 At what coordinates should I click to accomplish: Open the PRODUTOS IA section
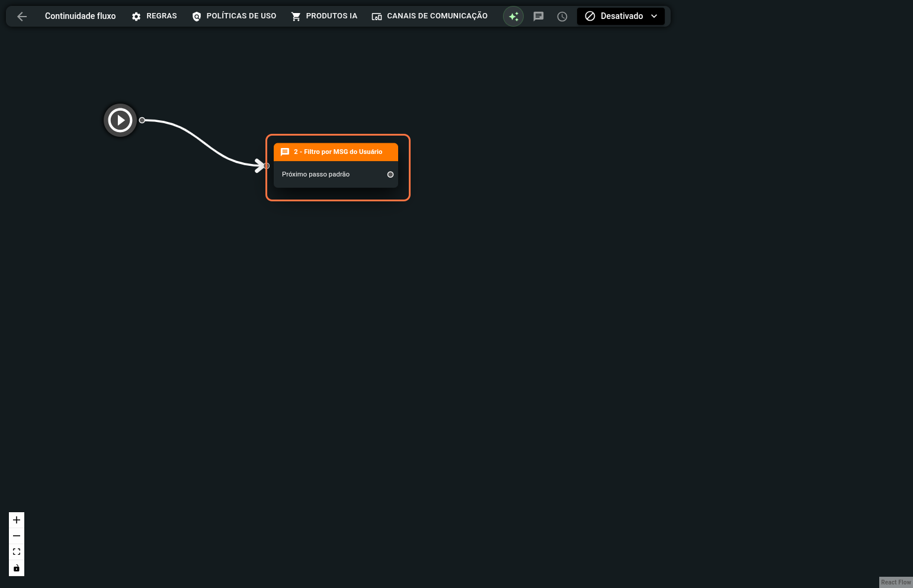click(x=324, y=17)
